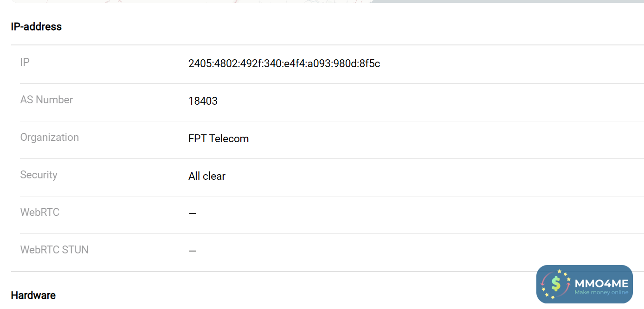Viewport: 644px width, 309px height.
Task: Click the WebRTC STUN row label
Action: click(54, 250)
